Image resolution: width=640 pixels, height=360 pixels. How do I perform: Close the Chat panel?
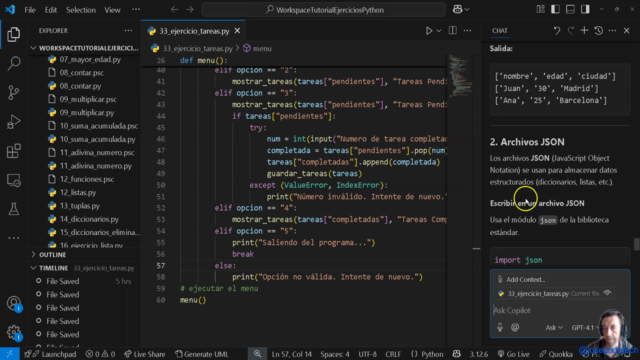click(627, 31)
